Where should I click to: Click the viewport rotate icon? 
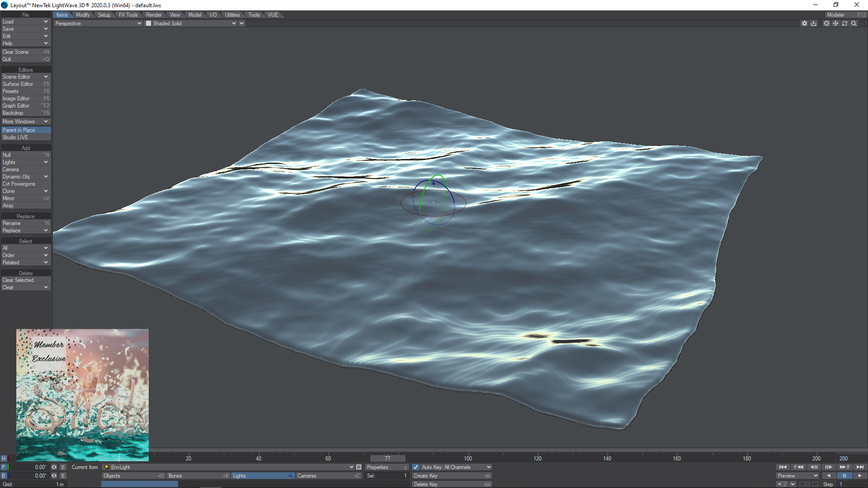(x=844, y=23)
